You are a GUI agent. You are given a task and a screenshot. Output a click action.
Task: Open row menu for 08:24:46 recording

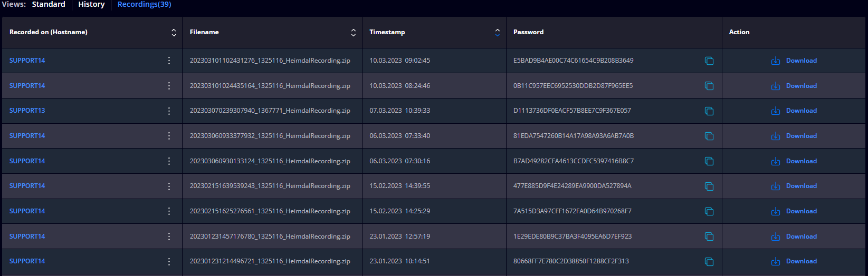[x=169, y=86]
